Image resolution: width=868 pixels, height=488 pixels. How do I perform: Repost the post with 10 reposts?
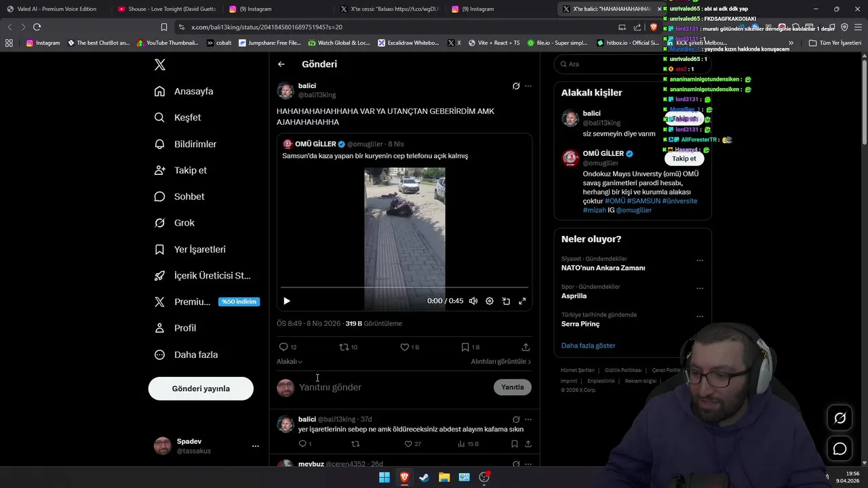(x=348, y=347)
